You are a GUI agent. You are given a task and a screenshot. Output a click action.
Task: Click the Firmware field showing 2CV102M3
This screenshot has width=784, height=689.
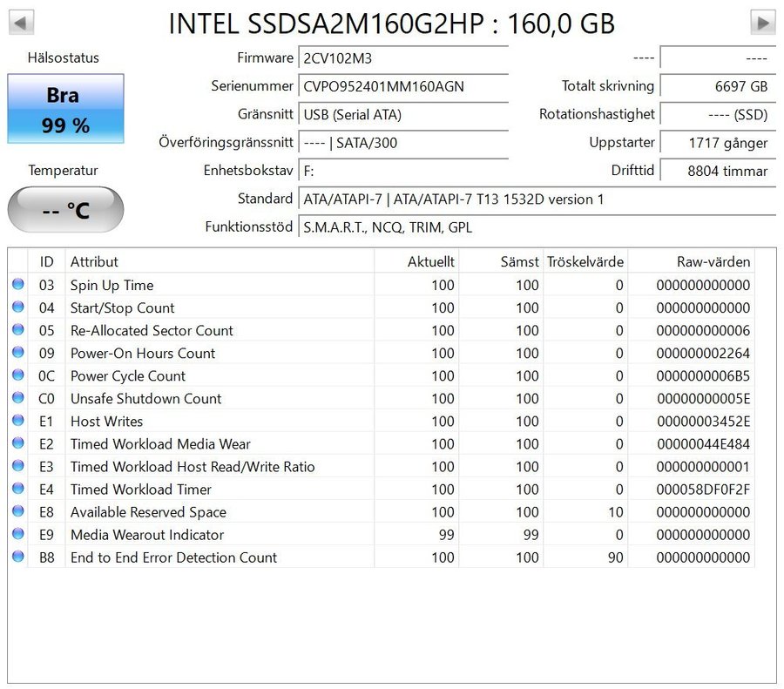402,58
